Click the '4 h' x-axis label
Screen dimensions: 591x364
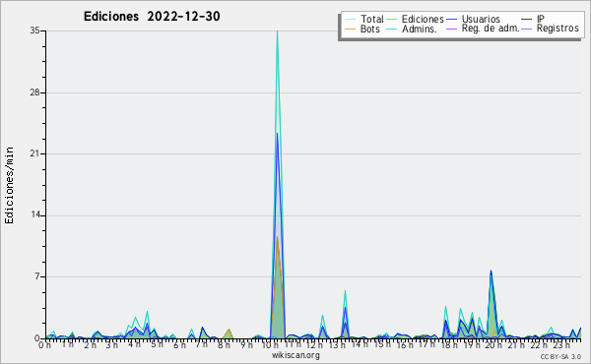click(134, 344)
